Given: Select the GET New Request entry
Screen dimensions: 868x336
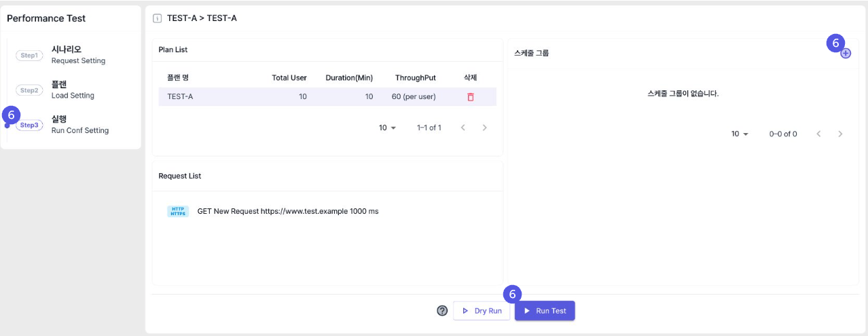Looking at the screenshot, I should [x=287, y=211].
